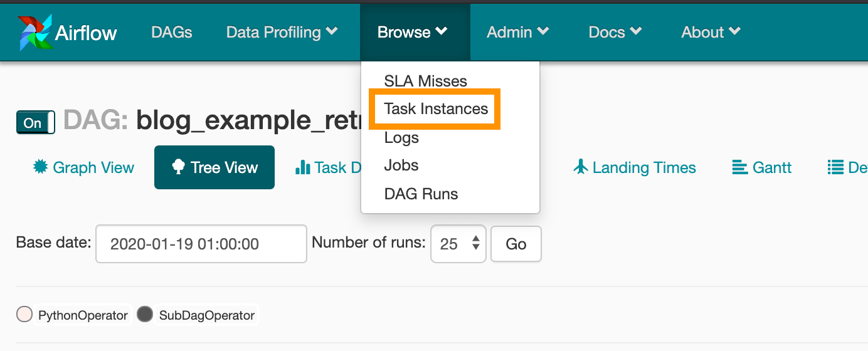Image resolution: width=868 pixels, height=351 pixels.
Task: Choose SLA Misses in Browse menu
Action: pyautogui.click(x=426, y=81)
